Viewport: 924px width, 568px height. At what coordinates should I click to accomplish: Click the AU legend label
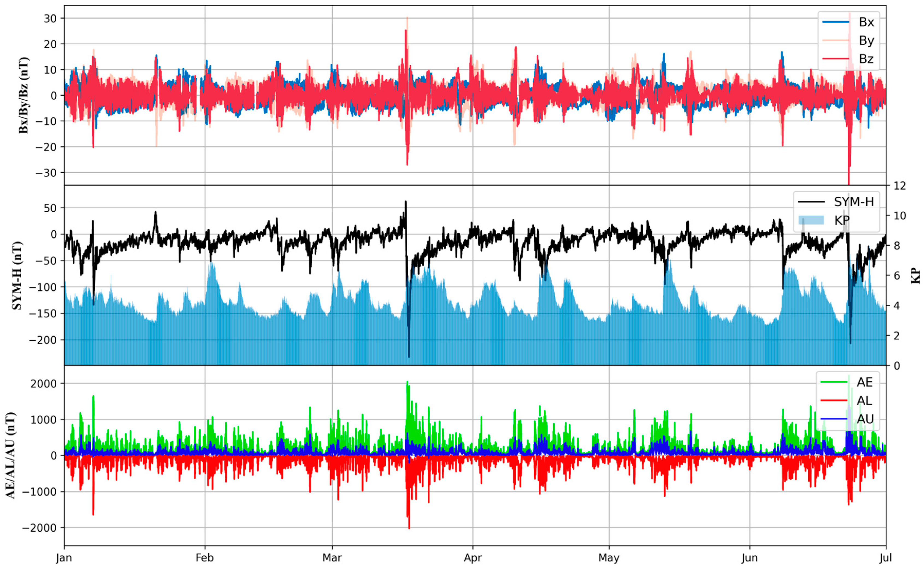click(865, 419)
